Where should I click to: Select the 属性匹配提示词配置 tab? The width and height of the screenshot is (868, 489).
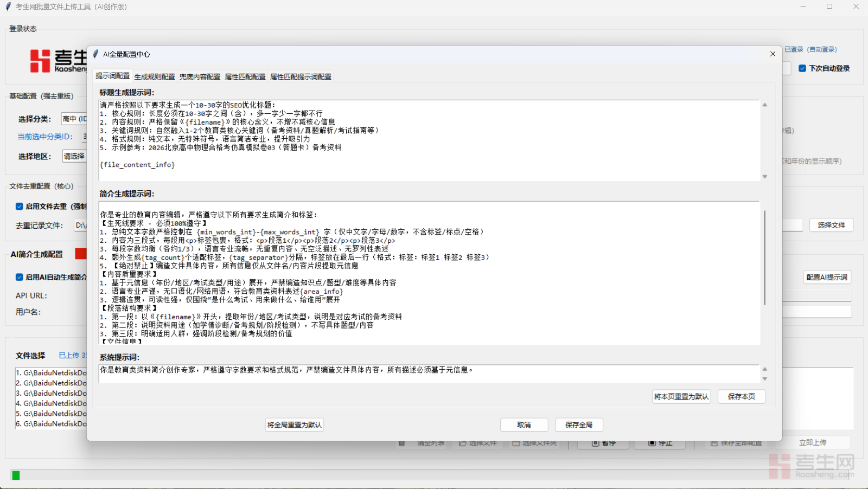[x=301, y=77]
